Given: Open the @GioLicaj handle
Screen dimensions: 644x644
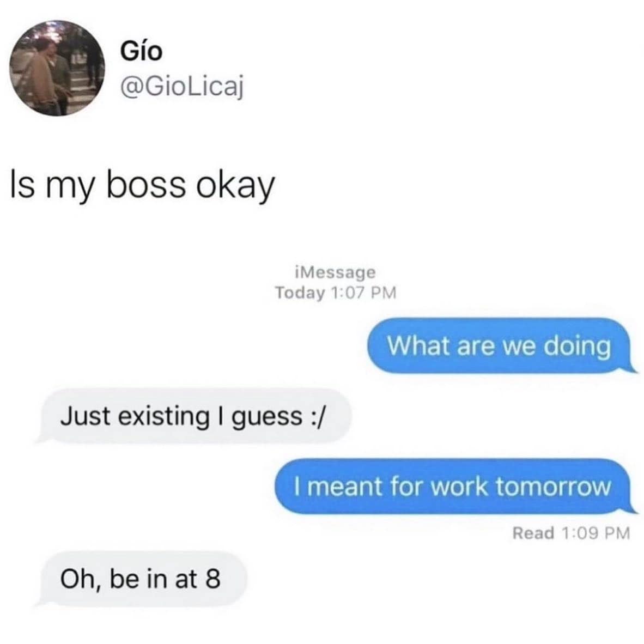Looking at the screenshot, I should click(181, 87).
